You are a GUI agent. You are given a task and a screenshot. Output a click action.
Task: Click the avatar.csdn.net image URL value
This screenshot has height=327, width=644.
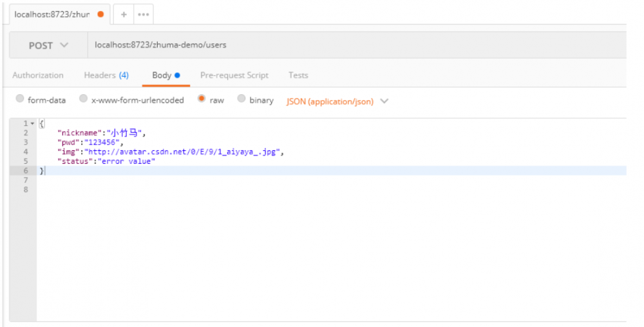(x=182, y=152)
